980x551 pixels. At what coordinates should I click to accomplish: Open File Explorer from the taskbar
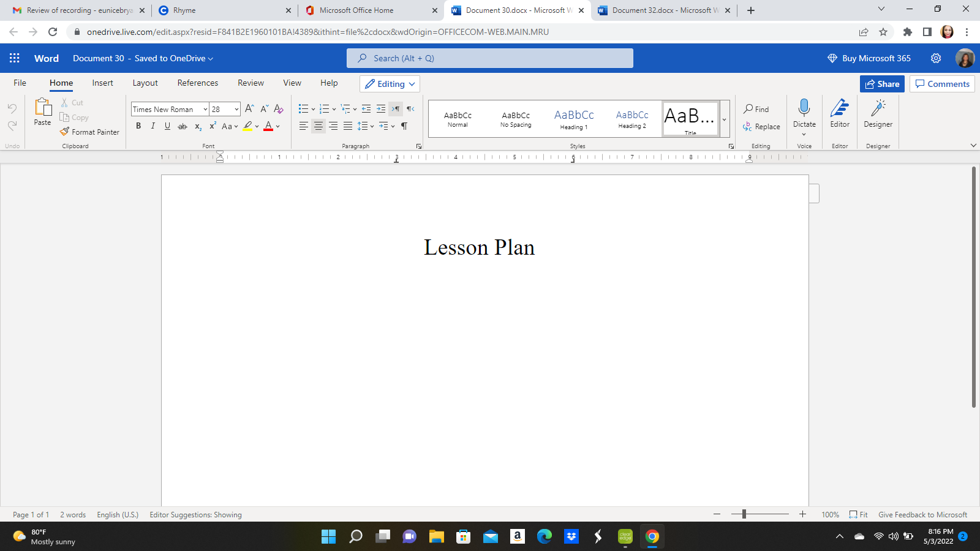coord(437,536)
